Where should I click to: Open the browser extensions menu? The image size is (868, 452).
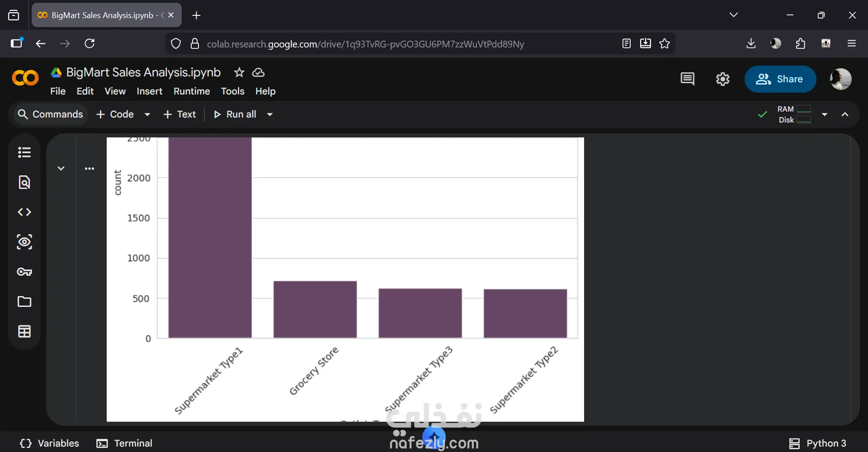click(801, 43)
